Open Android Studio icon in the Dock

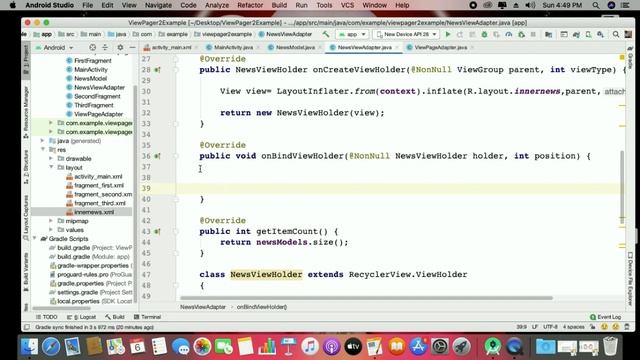(x=493, y=347)
